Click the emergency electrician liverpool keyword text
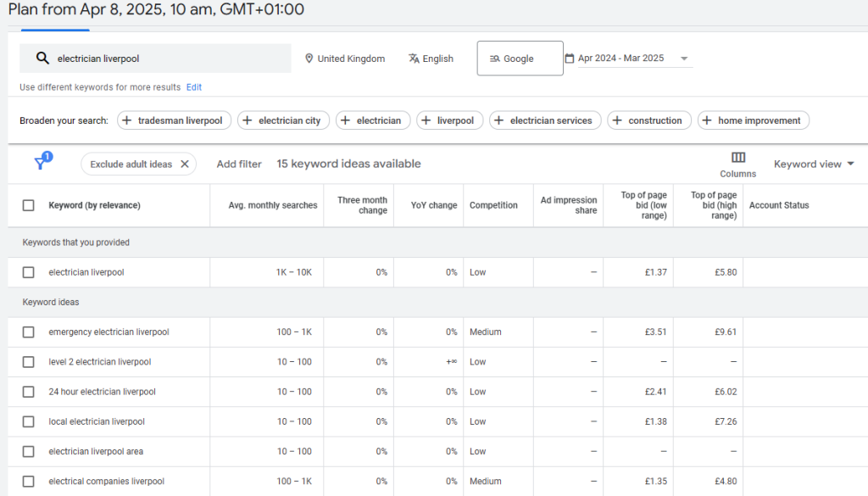This screenshot has width=868, height=496. pyautogui.click(x=108, y=332)
